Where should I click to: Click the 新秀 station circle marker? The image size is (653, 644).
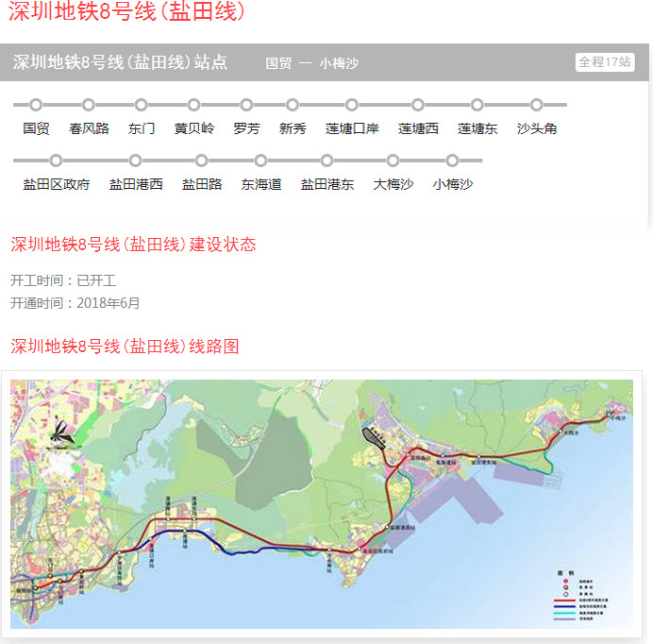[x=293, y=105]
